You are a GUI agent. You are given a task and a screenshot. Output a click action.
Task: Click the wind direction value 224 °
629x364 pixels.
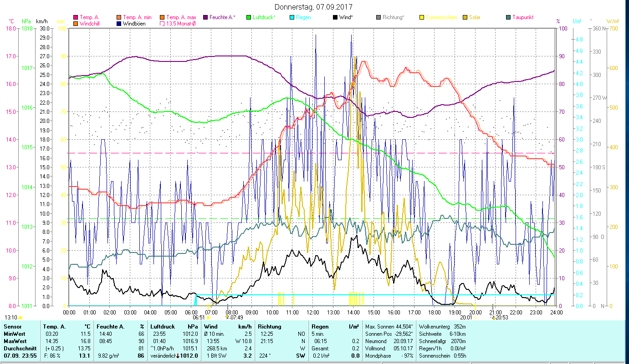265,356
